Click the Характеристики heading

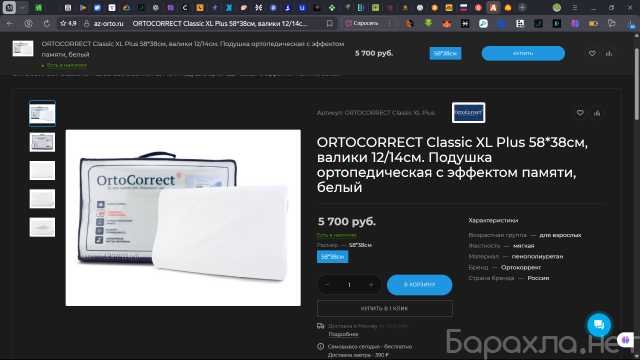point(493,220)
